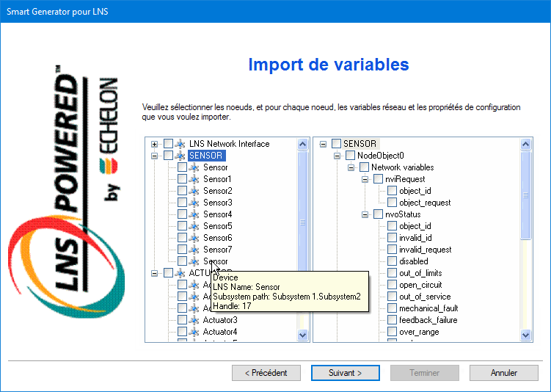The image size is (551, 392).
Task: Click the device tree scrollbar up arrow
Action: point(302,144)
